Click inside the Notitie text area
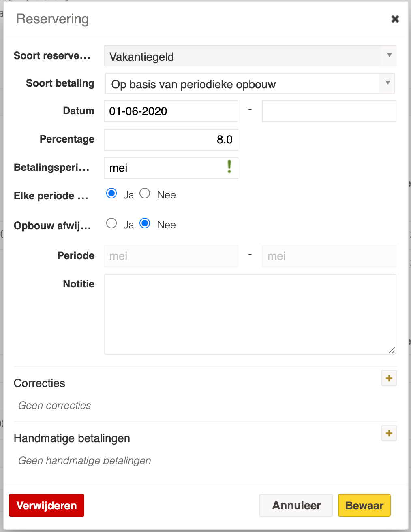Screen dimensions: 411x532 (250, 314)
